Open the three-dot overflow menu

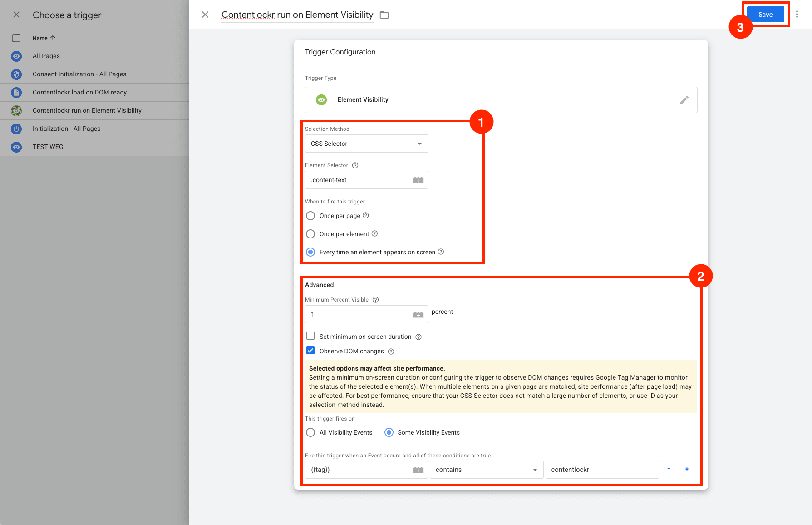click(797, 14)
